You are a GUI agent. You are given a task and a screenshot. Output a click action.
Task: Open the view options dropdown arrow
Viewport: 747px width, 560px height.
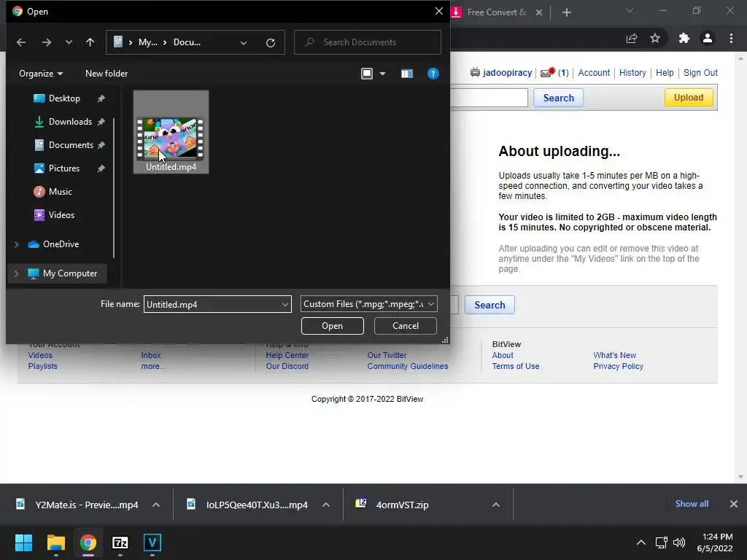click(382, 74)
